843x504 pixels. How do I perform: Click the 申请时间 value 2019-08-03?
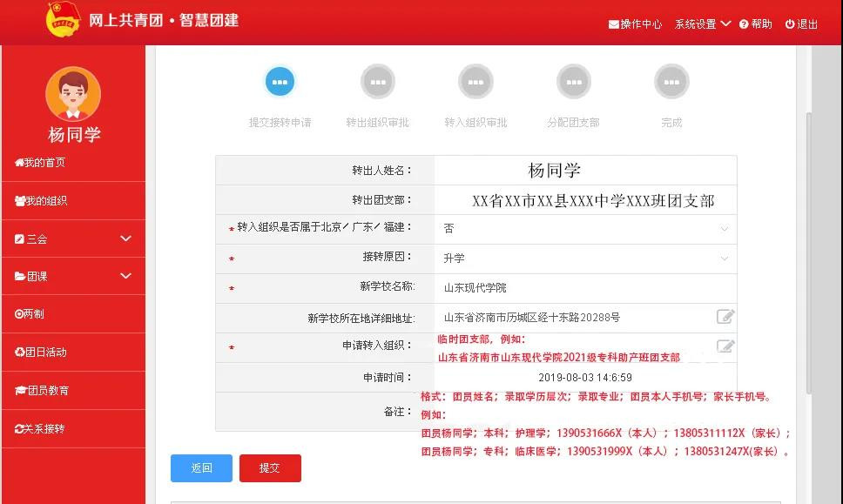(x=585, y=378)
